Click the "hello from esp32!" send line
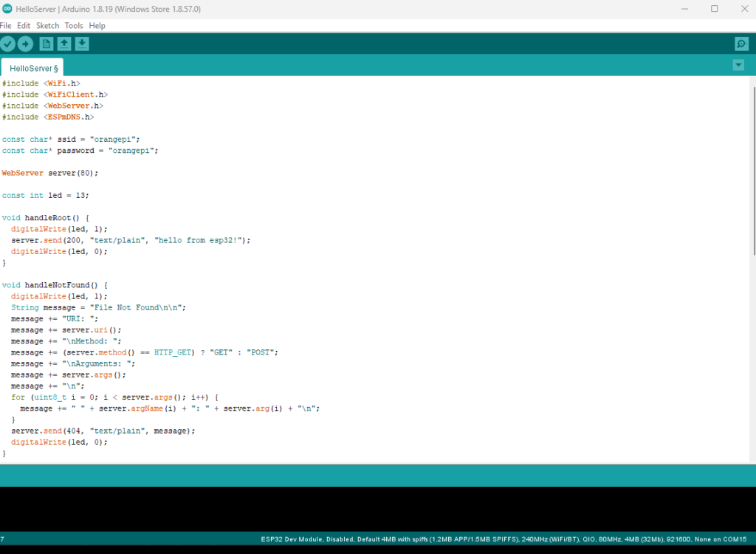The width and height of the screenshot is (756, 554). 131,240
